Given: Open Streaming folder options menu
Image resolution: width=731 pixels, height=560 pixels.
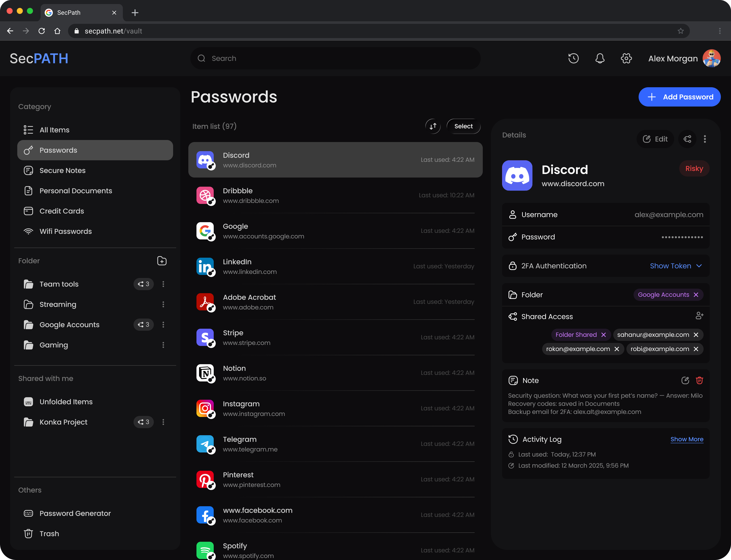Looking at the screenshot, I should [x=163, y=304].
